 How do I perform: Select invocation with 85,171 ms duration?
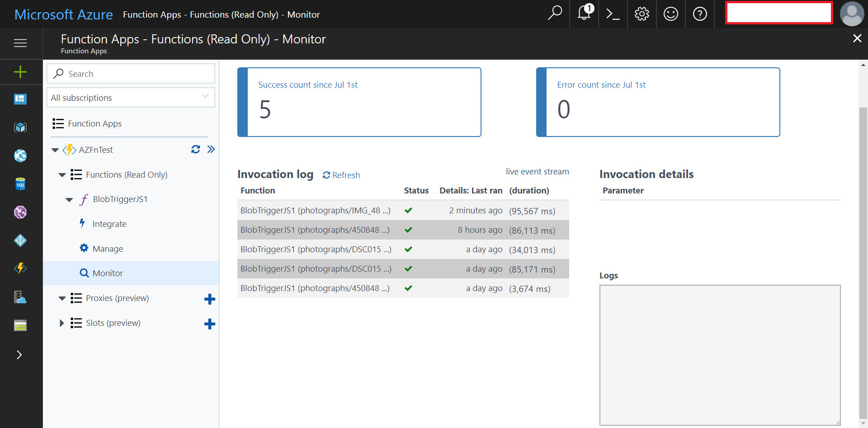coord(403,268)
